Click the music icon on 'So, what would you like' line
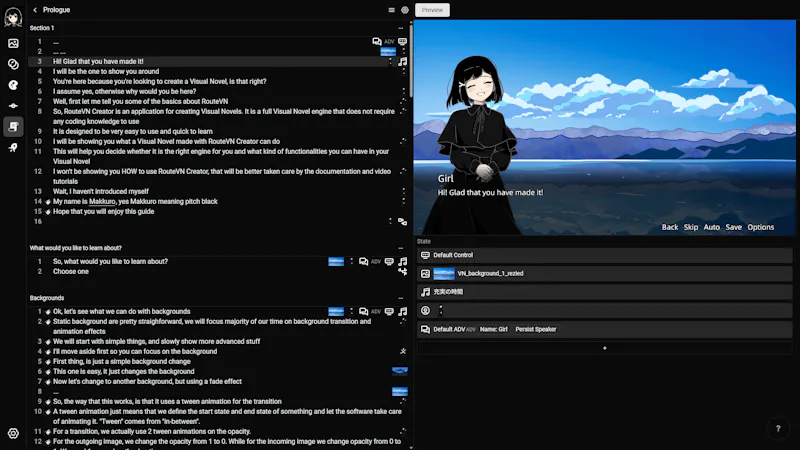This screenshot has height=450, width=800. (x=403, y=261)
